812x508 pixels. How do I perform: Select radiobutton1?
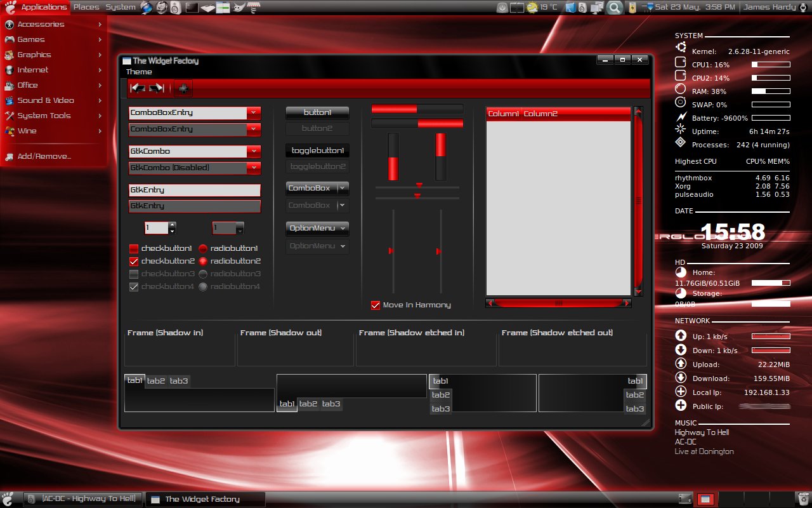coord(203,248)
